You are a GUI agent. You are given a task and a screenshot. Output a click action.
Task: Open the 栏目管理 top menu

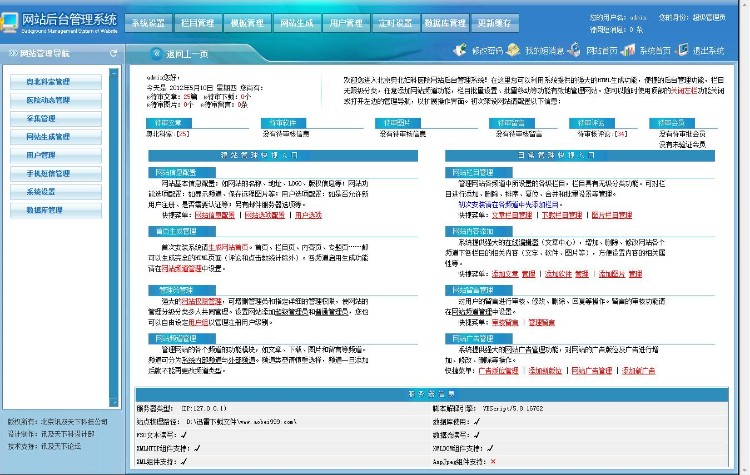198,23
